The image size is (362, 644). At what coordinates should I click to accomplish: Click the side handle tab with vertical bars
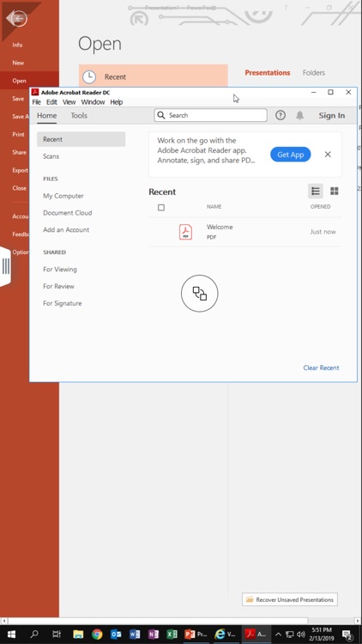point(5,266)
